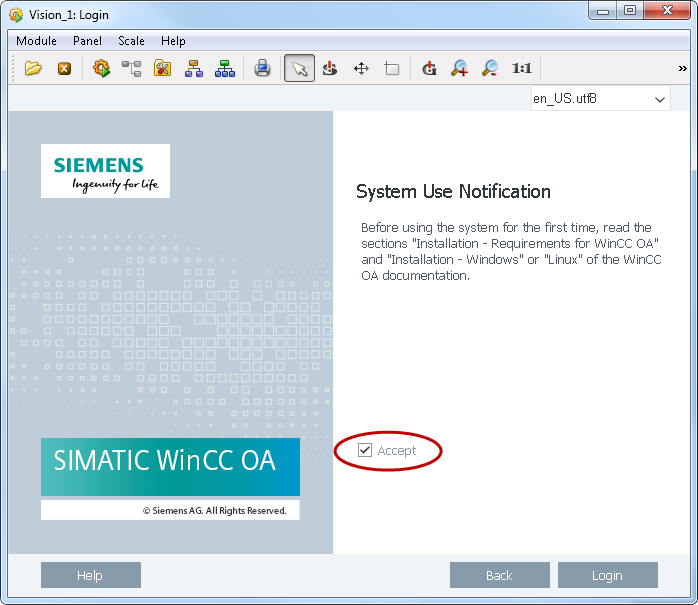The height and width of the screenshot is (605, 698).
Task: Click the zoom out magnifier icon
Action: point(490,69)
